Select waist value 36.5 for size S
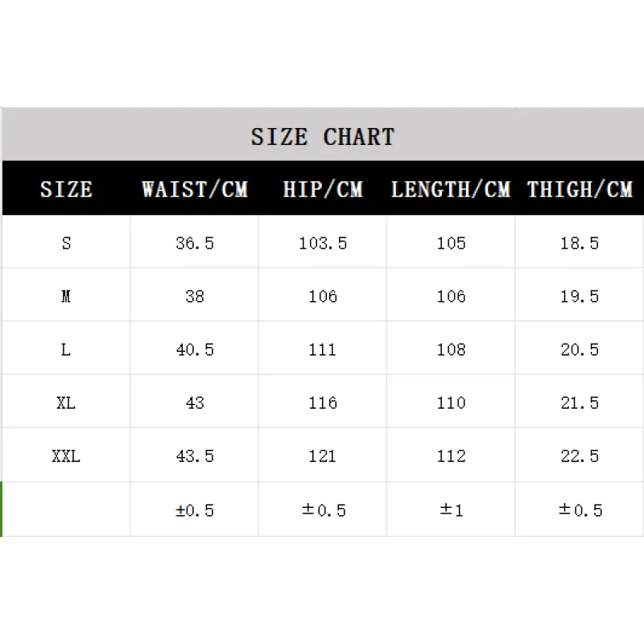The image size is (644, 644). click(x=195, y=242)
